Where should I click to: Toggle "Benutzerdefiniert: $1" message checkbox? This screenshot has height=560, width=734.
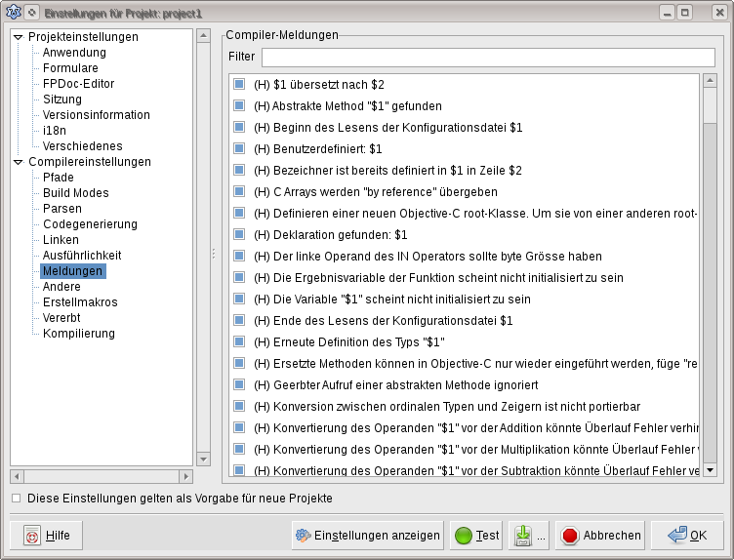pos(239,149)
